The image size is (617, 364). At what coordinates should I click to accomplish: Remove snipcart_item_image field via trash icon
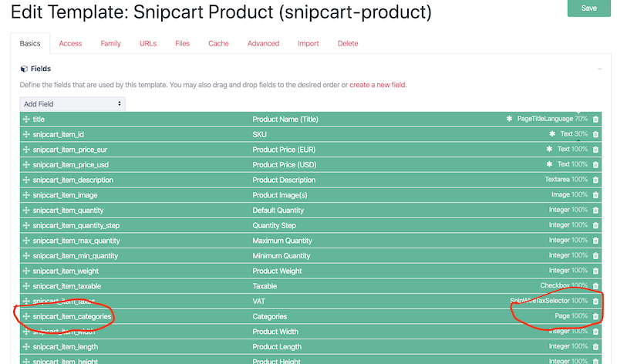click(595, 195)
